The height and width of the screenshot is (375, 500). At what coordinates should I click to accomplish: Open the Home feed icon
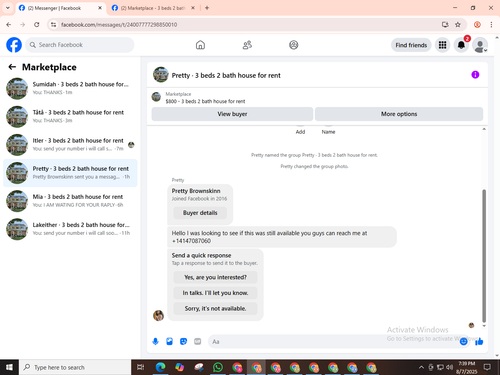200,45
